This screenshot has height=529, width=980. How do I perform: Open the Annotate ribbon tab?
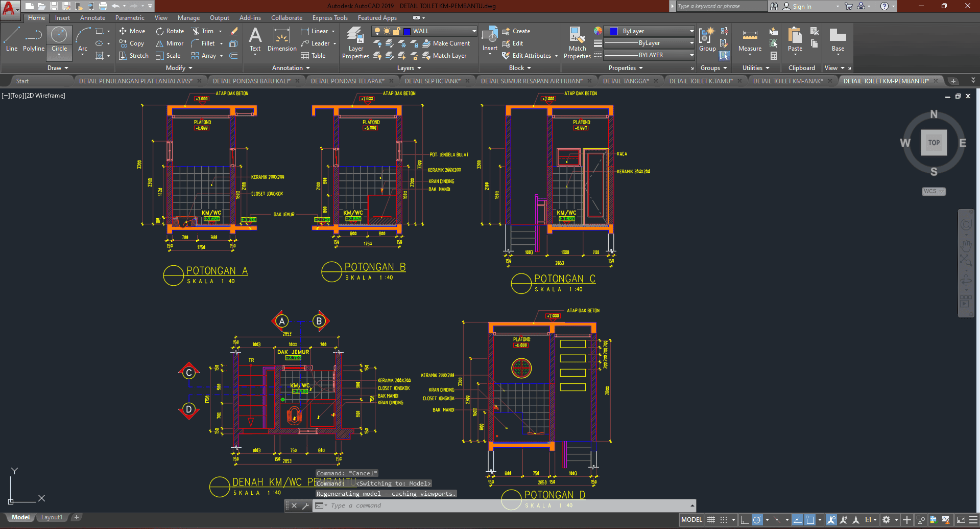92,18
